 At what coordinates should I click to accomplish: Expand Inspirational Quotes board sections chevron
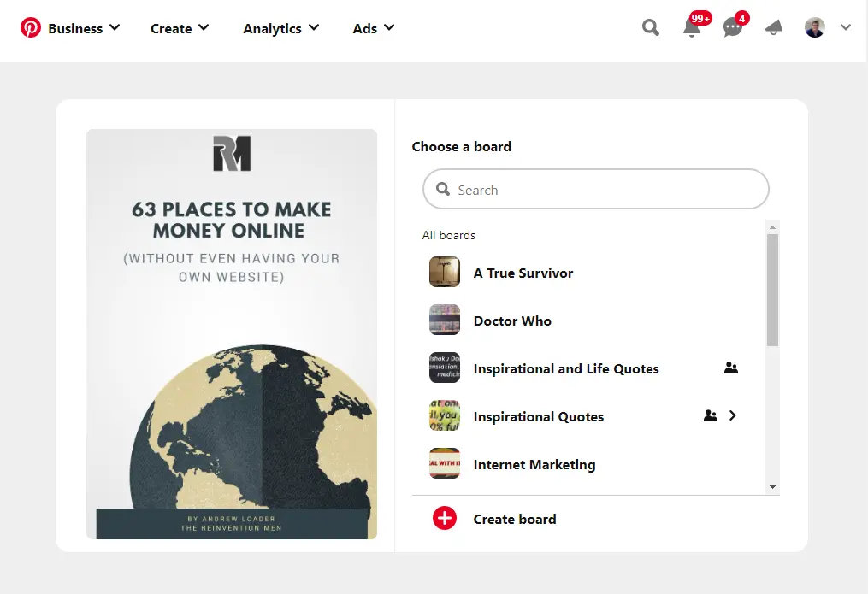[x=732, y=416]
